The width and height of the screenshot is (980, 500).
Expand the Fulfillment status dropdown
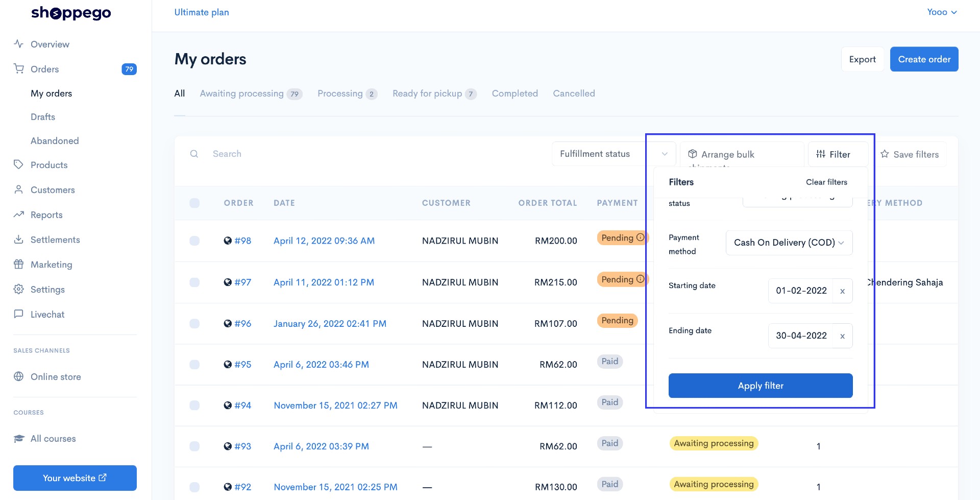tap(614, 154)
